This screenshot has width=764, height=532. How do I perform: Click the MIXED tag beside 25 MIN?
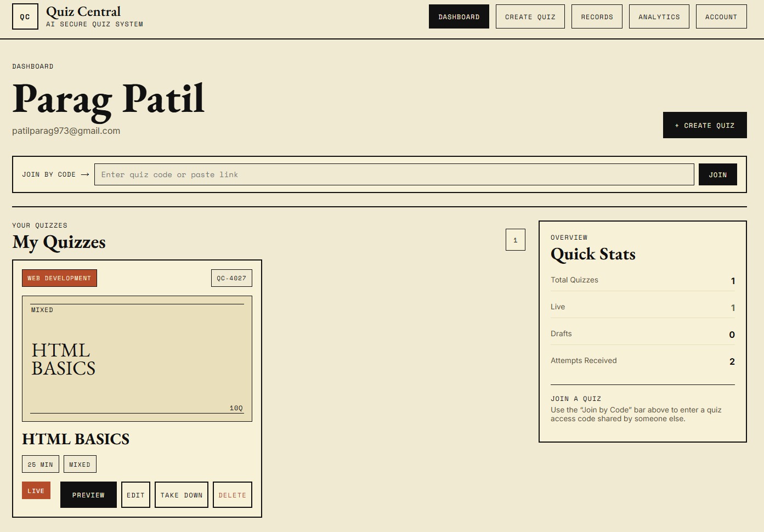80,464
